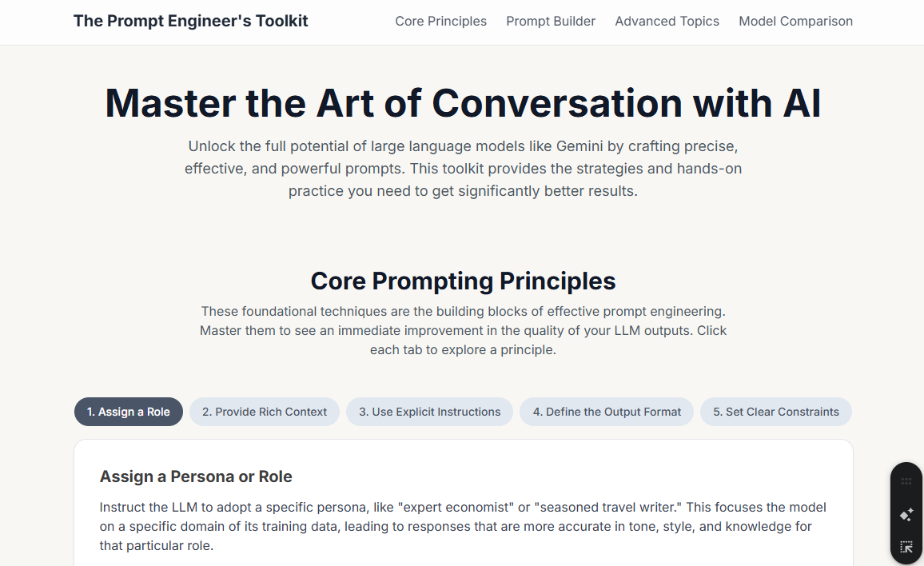This screenshot has height=566, width=924.
Task: Go to Prompt Builder in the top navigation
Action: pos(551,22)
